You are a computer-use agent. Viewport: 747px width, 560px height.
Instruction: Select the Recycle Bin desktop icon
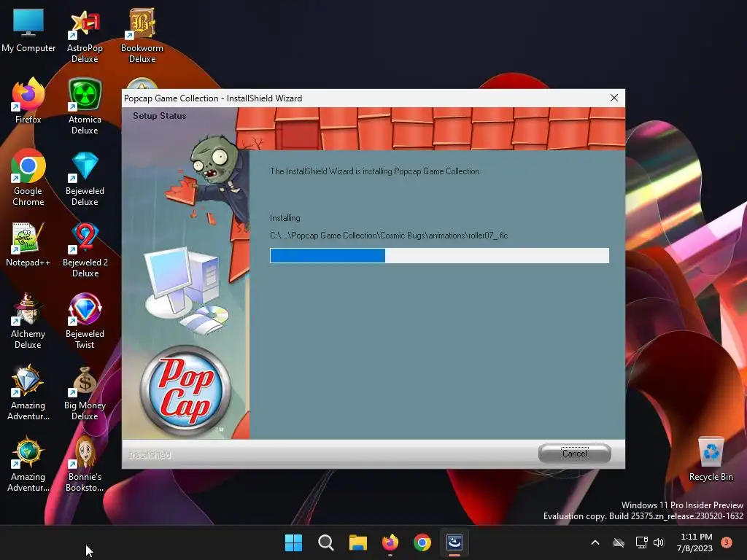pyautogui.click(x=711, y=459)
